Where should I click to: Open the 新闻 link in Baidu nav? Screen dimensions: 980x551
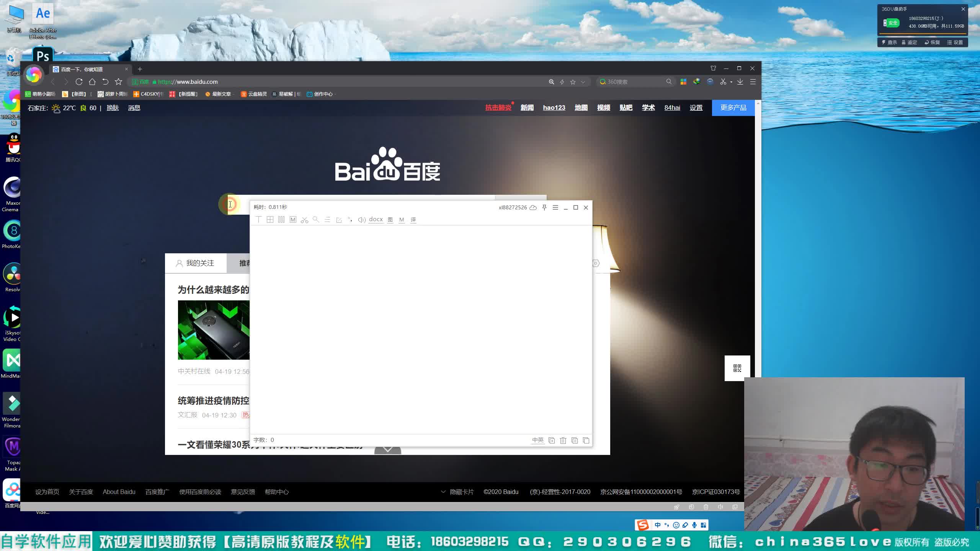tap(527, 108)
